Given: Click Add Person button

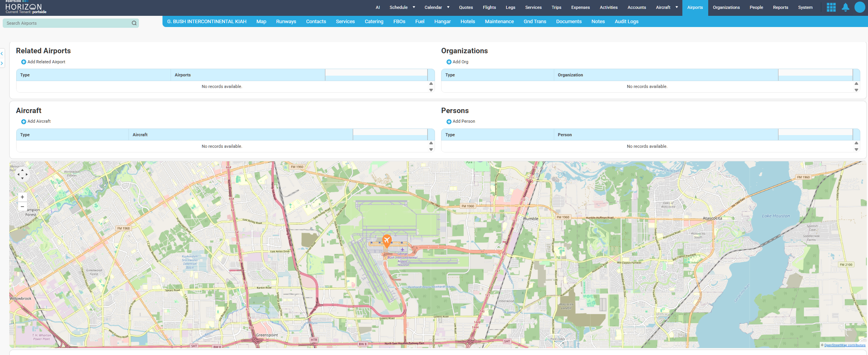Looking at the screenshot, I should [460, 122].
